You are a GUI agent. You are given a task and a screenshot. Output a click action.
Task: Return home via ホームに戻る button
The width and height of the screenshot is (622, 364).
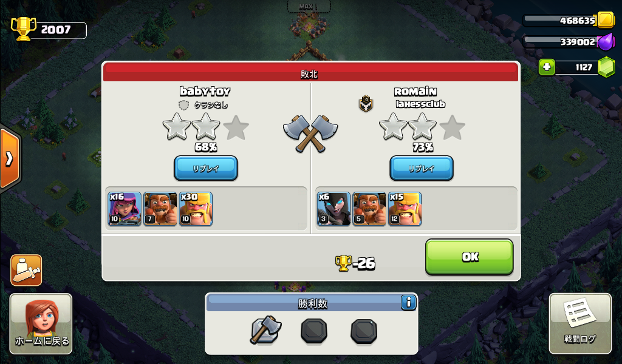(x=41, y=323)
